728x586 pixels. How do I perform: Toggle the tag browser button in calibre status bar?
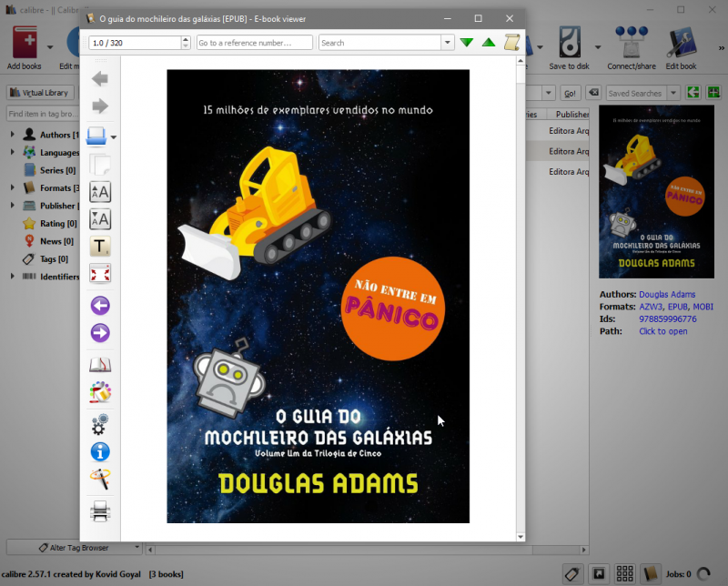coord(572,574)
